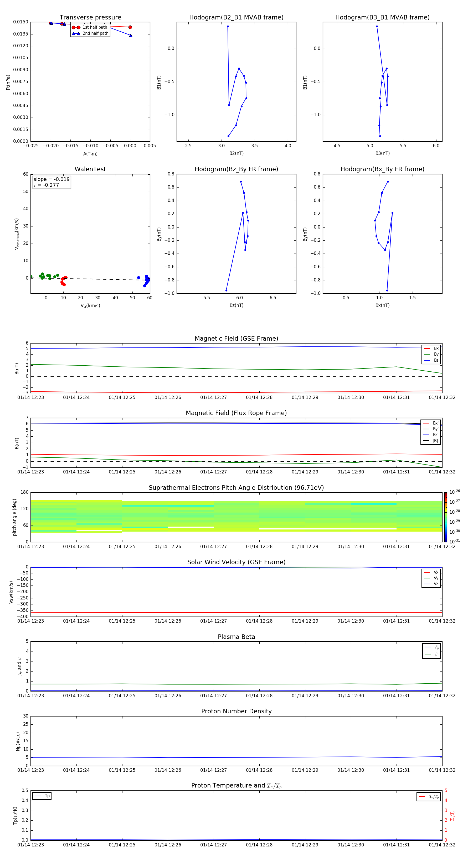Image resolution: width=473 pixels, height=868 pixels.
Task: Click the 'Vx' legend entry in velocity plot
Action: [431, 572]
